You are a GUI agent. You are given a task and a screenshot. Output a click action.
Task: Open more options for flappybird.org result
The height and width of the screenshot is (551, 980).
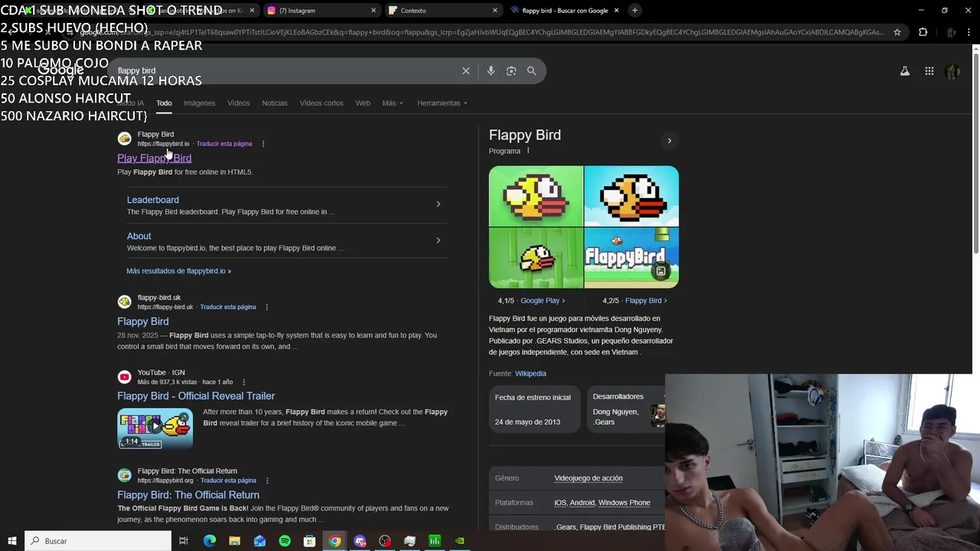(x=266, y=481)
